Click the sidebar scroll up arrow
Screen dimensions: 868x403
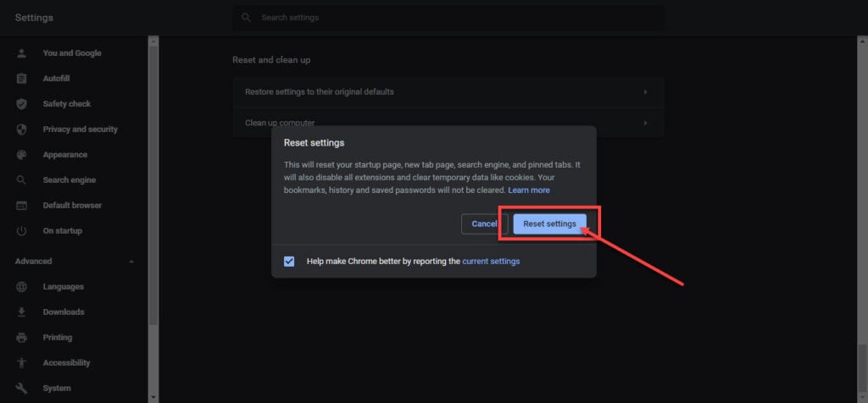point(153,41)
